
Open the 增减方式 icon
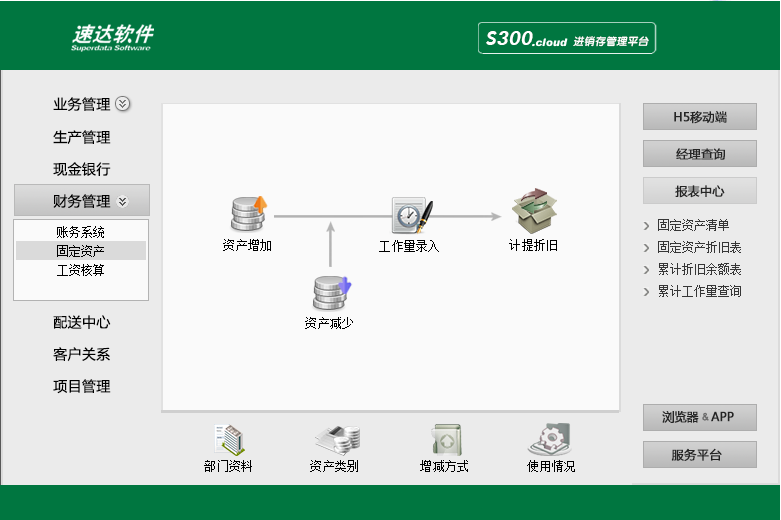click(x=446, y=439)
